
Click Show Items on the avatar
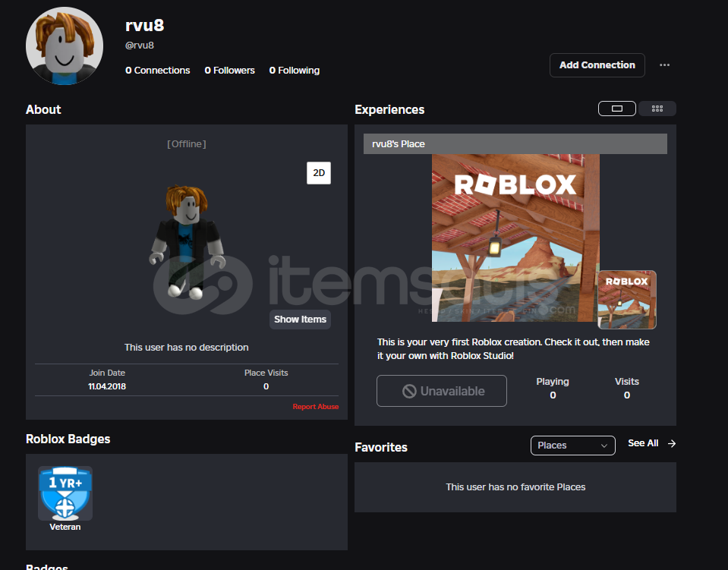click(x=300, y=320)
